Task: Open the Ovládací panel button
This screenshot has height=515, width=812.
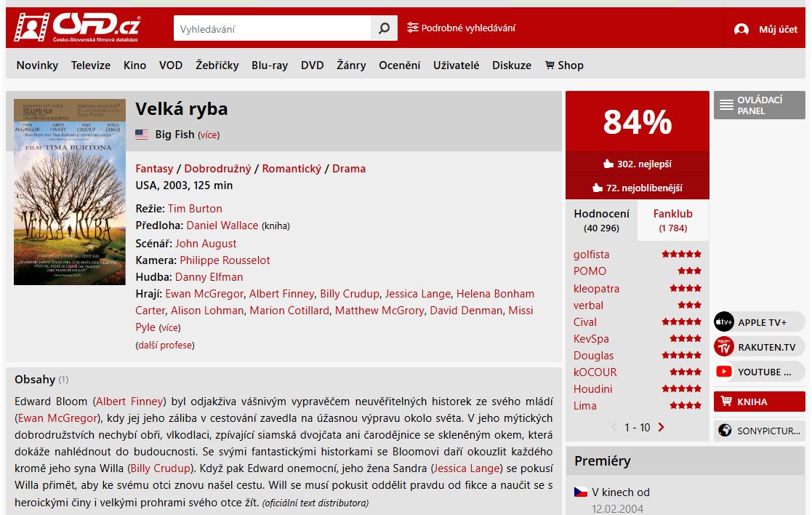Action: pyautogui.click(x=759, y=105)
